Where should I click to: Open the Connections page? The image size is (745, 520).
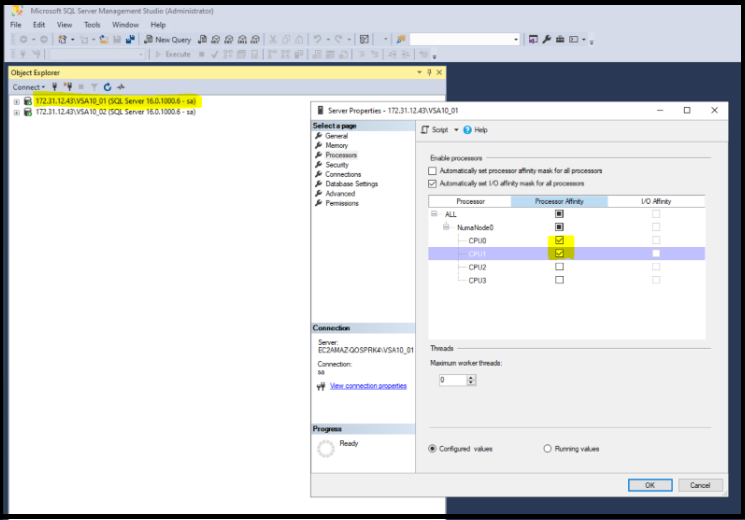click(x=343, y=174)
